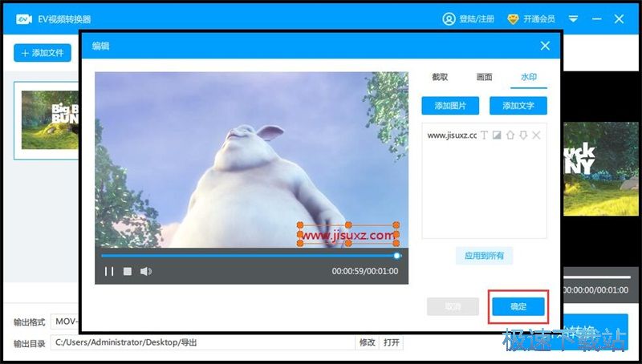Image resolution: width=642 pixels, height=364 pixels.
Task: Click the bottom-right watermark resize handle
Action: [x=396, y=244]
